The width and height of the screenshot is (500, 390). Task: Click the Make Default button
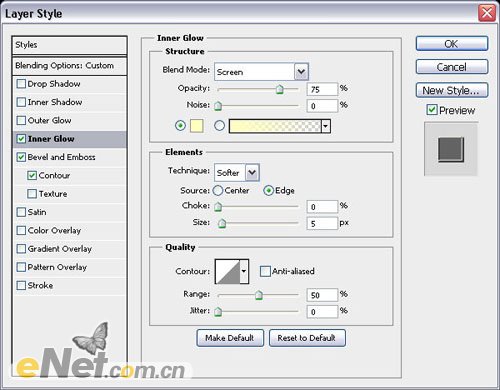[x=230, y=338]
